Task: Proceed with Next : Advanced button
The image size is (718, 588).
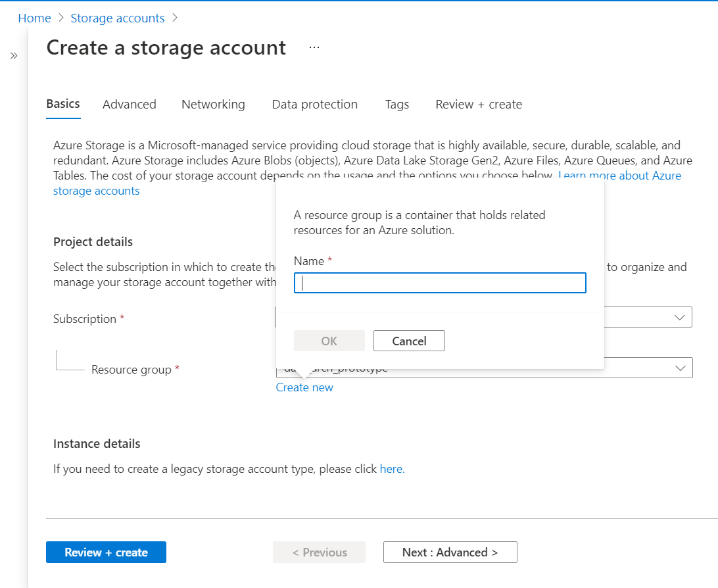Action: coord(450,552)
